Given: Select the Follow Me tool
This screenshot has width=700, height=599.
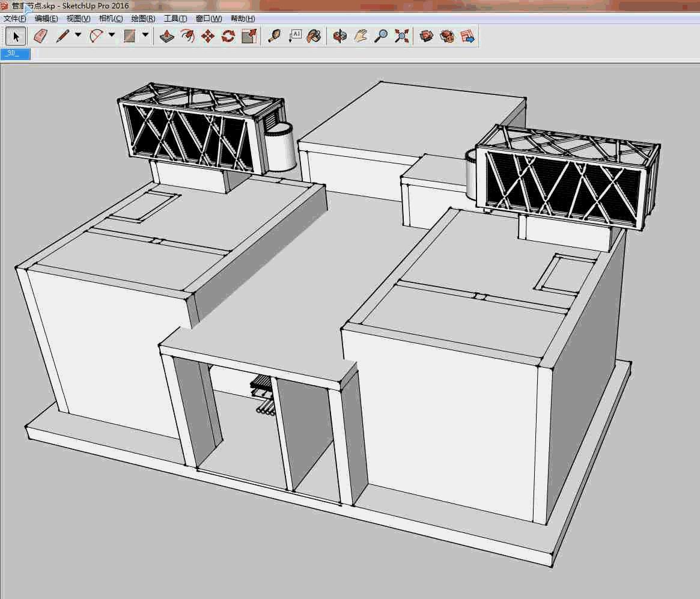Looking at the screenshot, I should click(x=186, y=36).
